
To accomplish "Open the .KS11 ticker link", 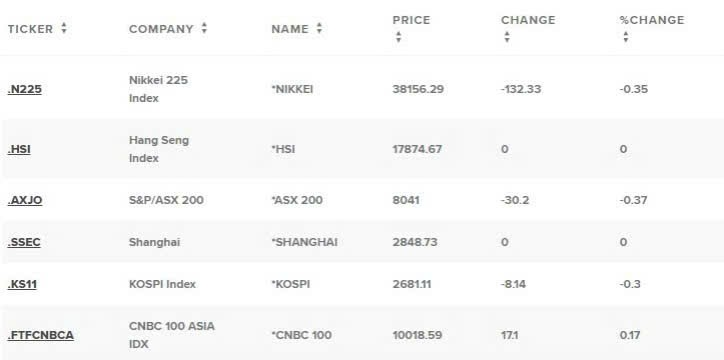I will (x=22, y=284).
